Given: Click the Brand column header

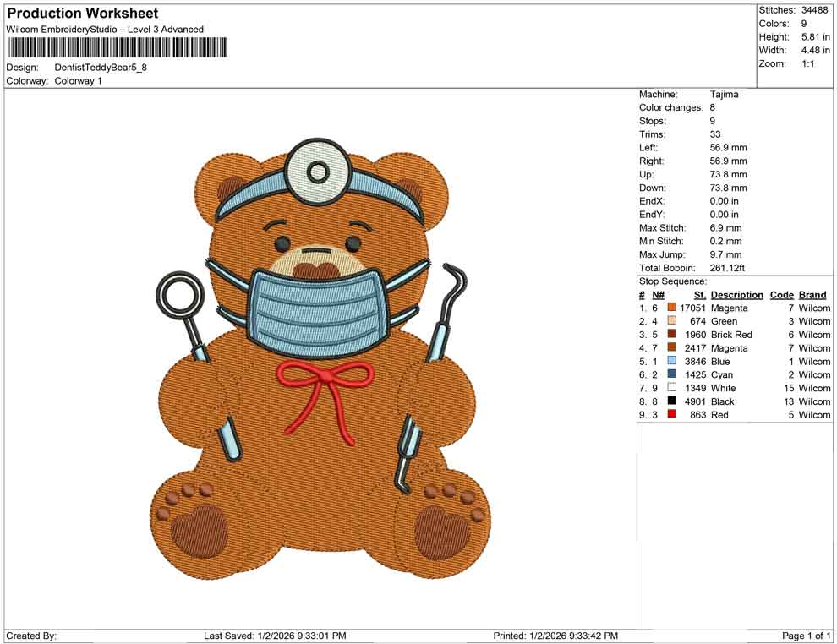Looking at the screenshot, I should 812,294.
